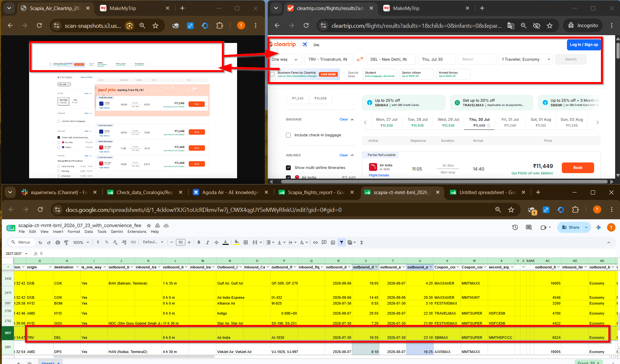This screenshot has height=364, width=620.
Task: Switch to Check_data_Coralogix tab
Action: pos(144,192)
